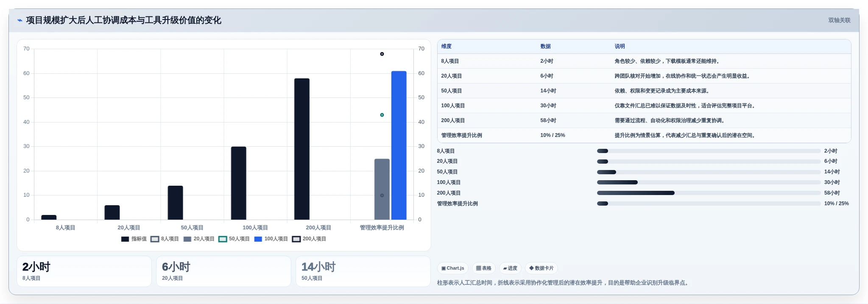Click the 200人项目 progress bar showing 58小时
868x304 pixels.
point(709,193)
